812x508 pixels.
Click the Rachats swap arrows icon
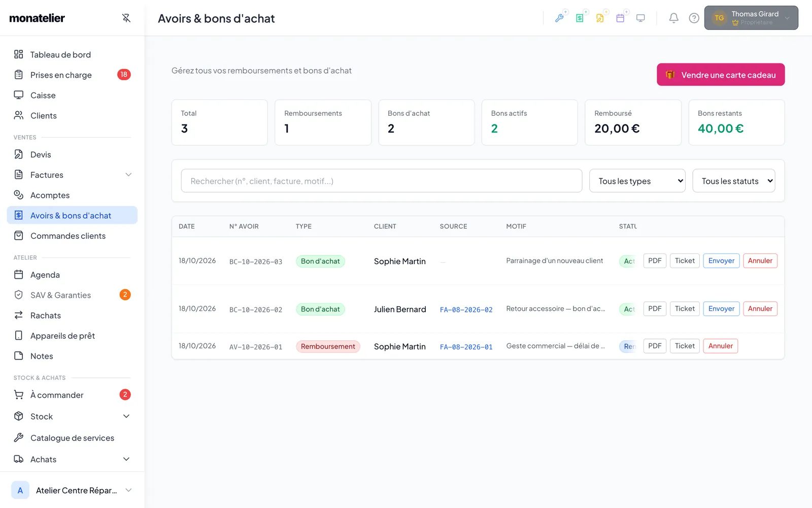[19, 315]
